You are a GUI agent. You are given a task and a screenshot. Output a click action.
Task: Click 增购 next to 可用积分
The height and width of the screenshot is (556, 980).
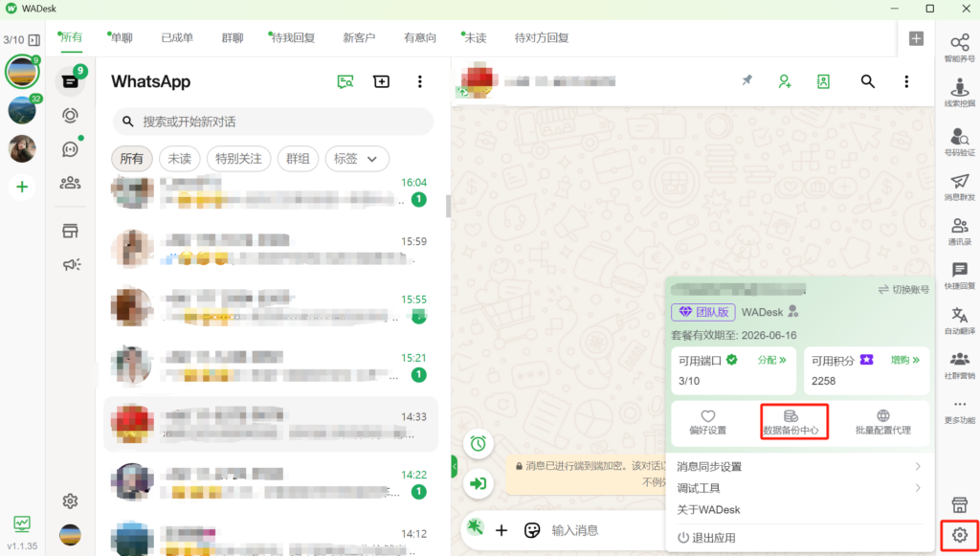905,360
